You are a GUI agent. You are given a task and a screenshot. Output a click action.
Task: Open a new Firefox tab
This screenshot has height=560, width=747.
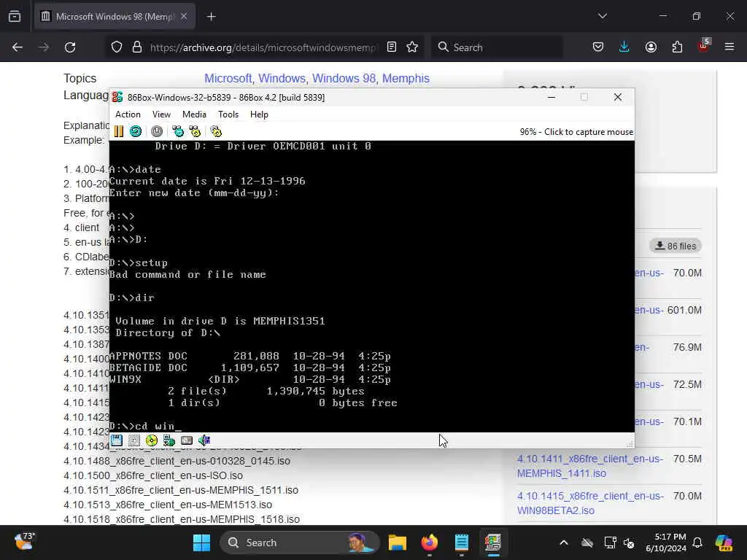(211, 17)
